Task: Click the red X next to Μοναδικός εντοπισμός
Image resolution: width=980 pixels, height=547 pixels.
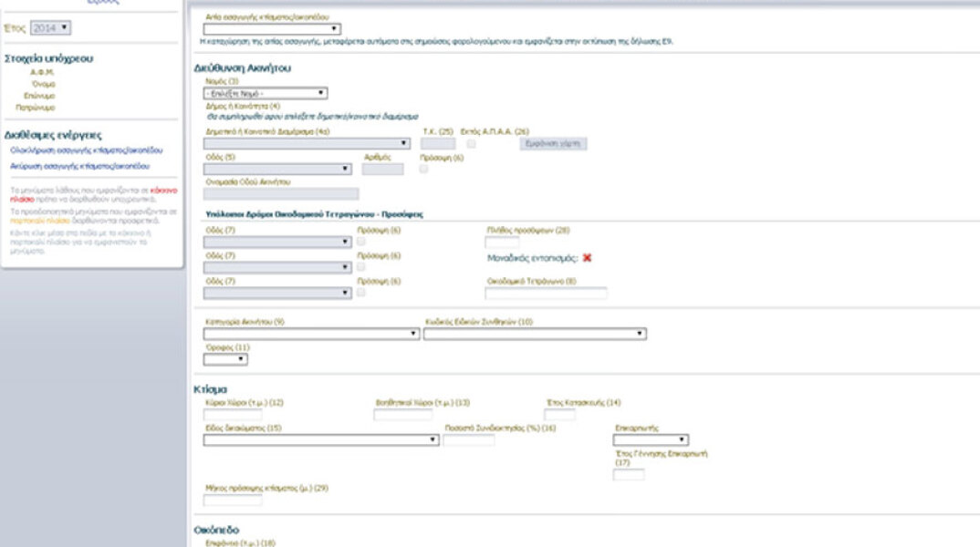Action: (x=588, y=258)
